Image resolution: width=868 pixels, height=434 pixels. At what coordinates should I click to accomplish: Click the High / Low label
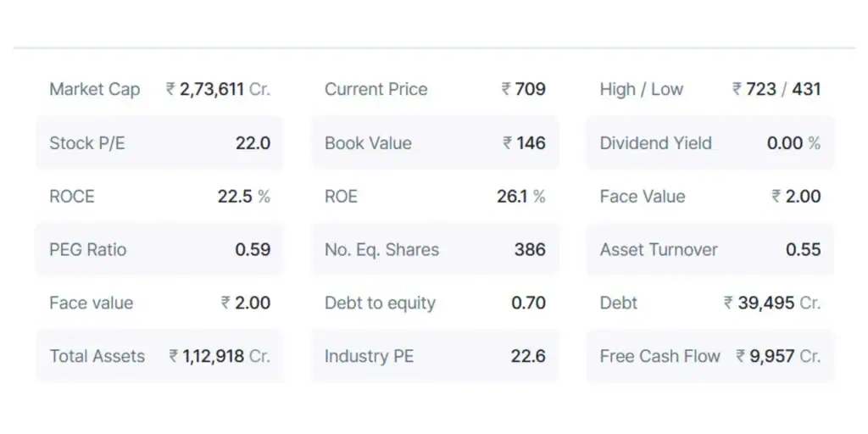coord(641,89)
